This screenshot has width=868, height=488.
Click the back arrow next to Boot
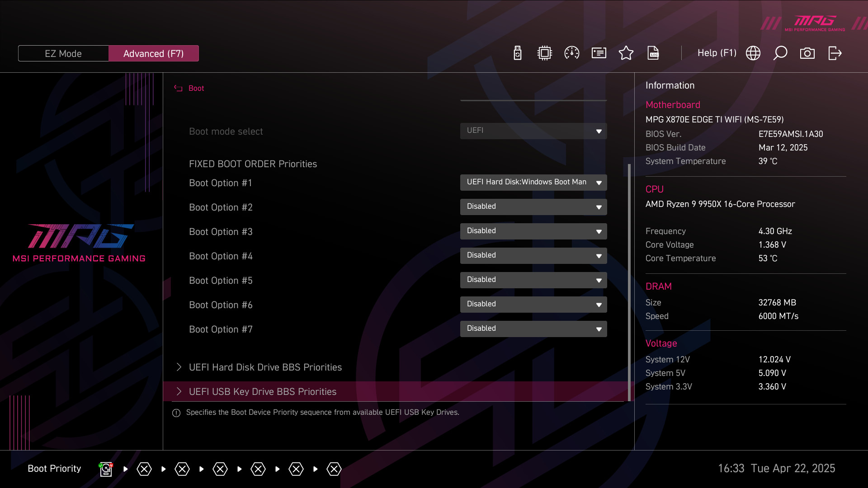[179, 88]
